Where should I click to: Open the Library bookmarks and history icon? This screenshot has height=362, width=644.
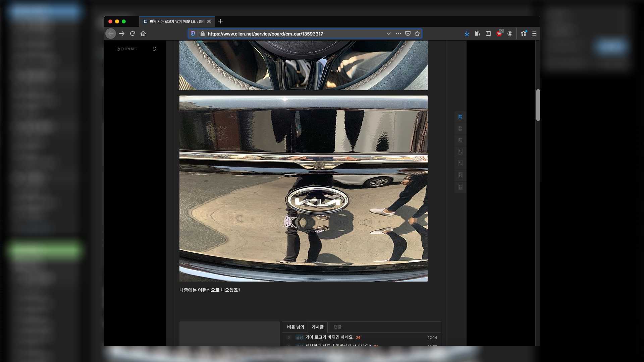(x=477, y=34)
